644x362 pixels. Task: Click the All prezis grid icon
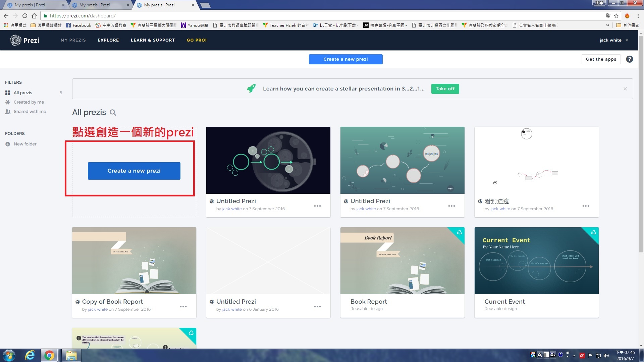(8, 93)
